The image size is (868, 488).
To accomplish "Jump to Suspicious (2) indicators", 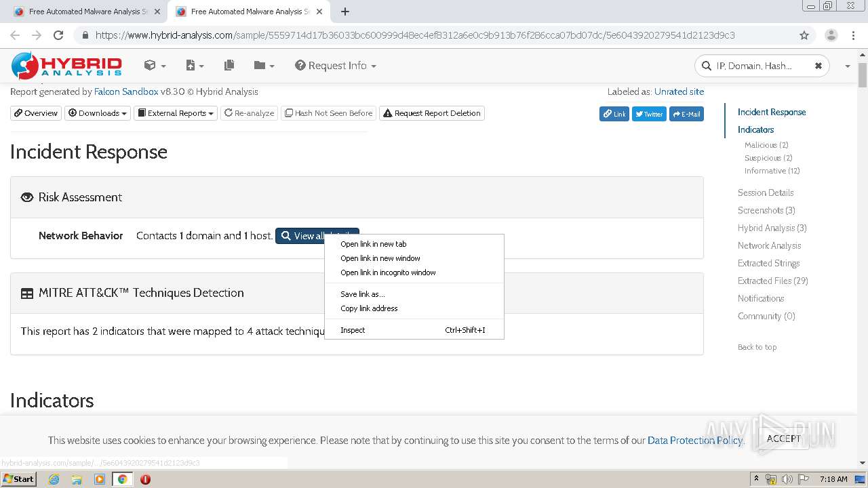I will point(768,158).
